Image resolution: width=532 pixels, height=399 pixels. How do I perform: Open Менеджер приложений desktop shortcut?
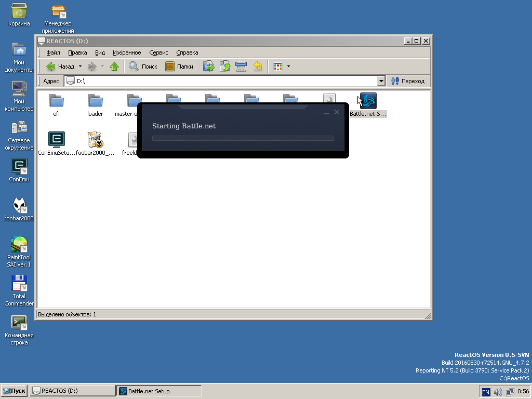[58, 19]
